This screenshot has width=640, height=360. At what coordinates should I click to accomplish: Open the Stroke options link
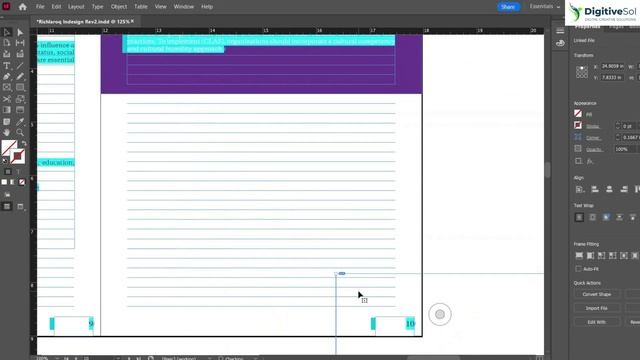(x=593, y=126)
